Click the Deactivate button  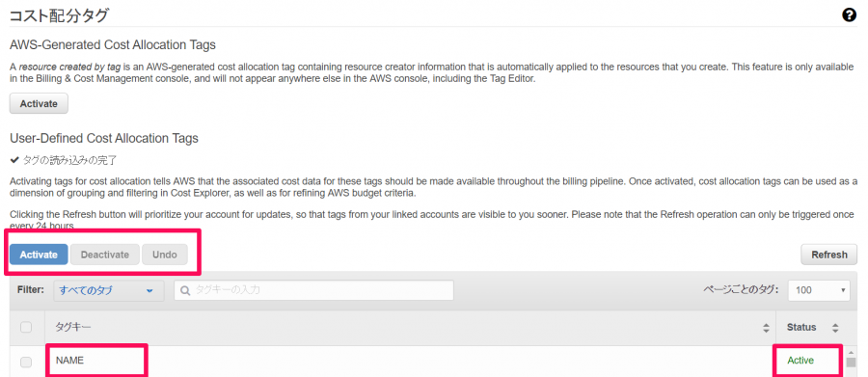pyautogui.click(x=105, y=255)
